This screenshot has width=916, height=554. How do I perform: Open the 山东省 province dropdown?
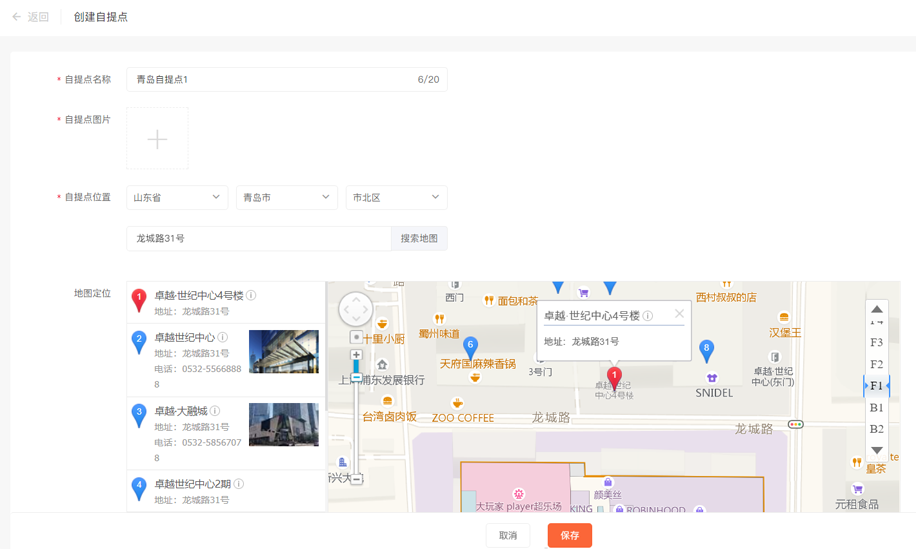tap(177, 198)
